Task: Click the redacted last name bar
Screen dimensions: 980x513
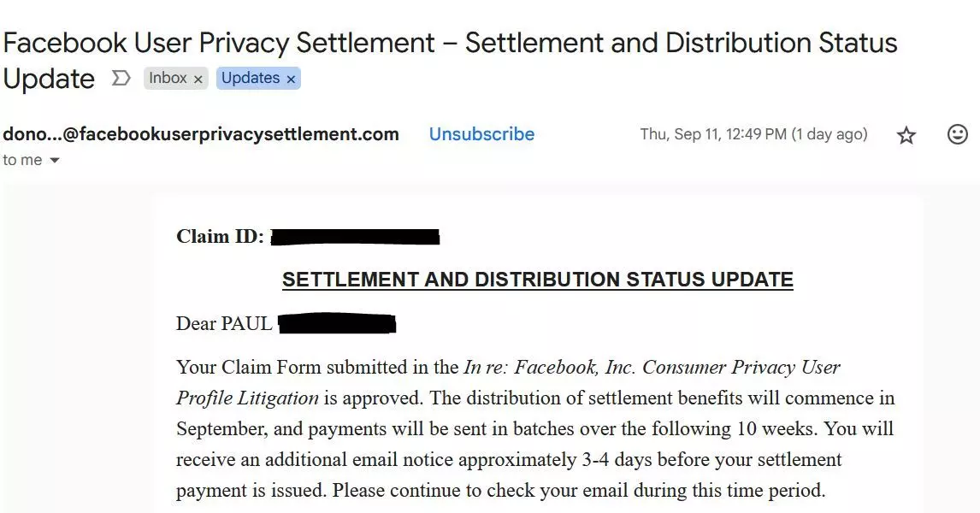Action: point(338,324)
